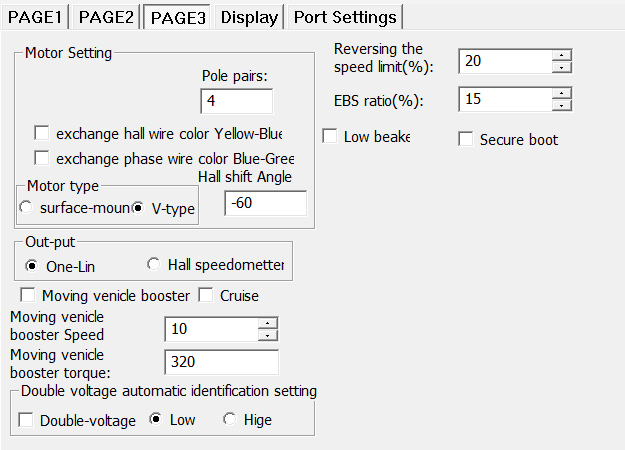The height and width of the screenshot is (450, 625).
Task: Increase Moving vehicle booster Speed value
Action: pyautogui.click(x=267, y=323)
